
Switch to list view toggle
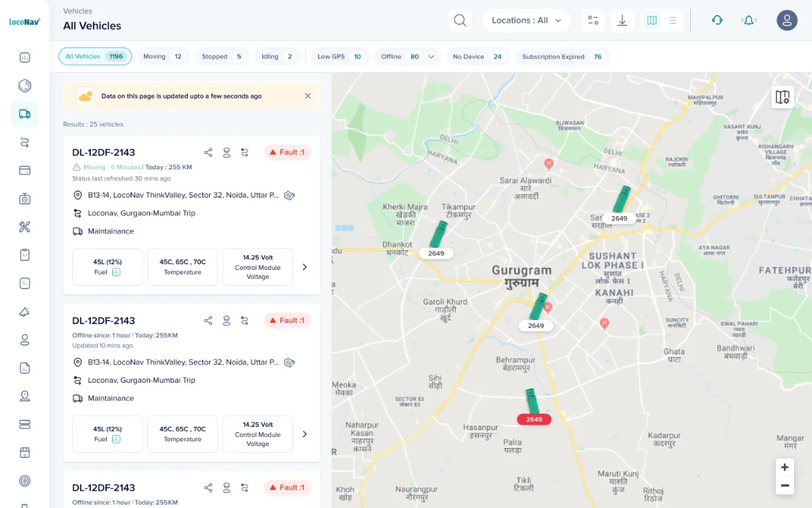[672, 20]
